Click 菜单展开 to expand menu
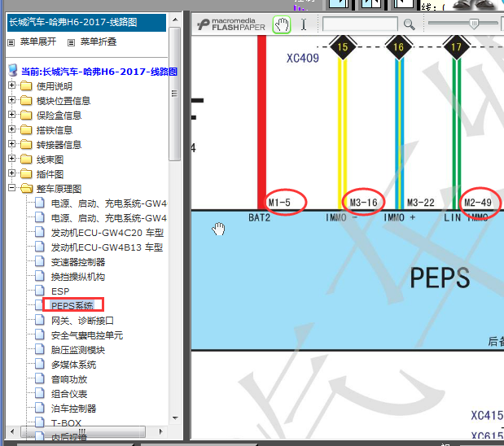Viewport: 504px width, 446px height. pyautogui.click(x=38, y=42)
